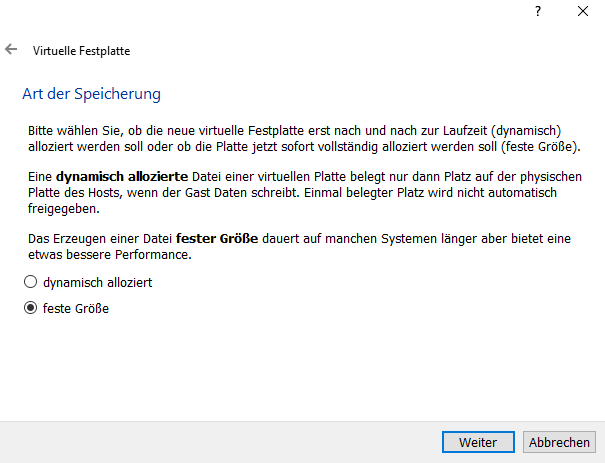
Task: Click the word 'freigegeben' in the description
Action: coord(63,209)
